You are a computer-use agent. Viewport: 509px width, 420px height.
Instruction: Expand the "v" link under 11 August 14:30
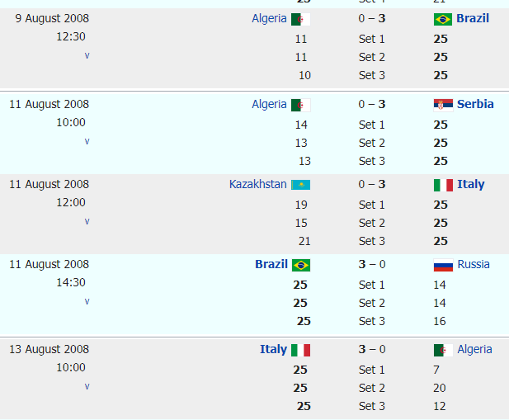tap(87, 301)
